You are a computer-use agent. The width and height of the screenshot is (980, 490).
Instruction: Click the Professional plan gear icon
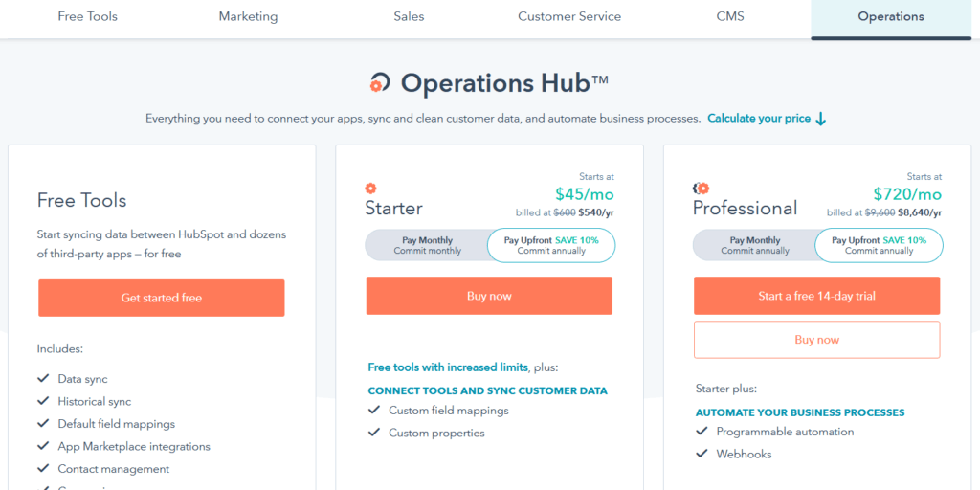[x=702, y=189]
